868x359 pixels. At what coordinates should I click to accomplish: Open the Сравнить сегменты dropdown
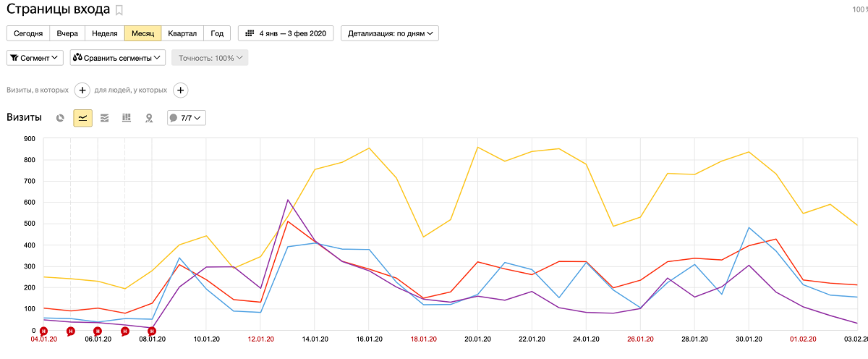(118, 58)
